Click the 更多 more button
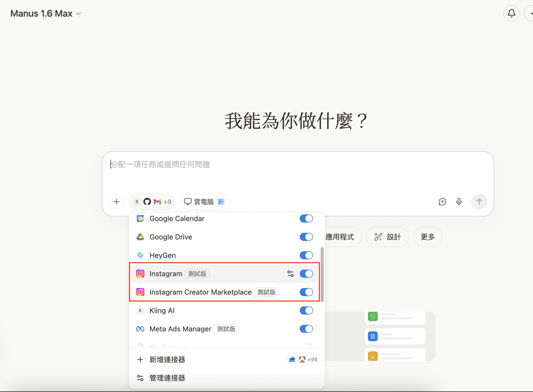The width and height of the screenshot is (533, 392). tap(428, 237)
